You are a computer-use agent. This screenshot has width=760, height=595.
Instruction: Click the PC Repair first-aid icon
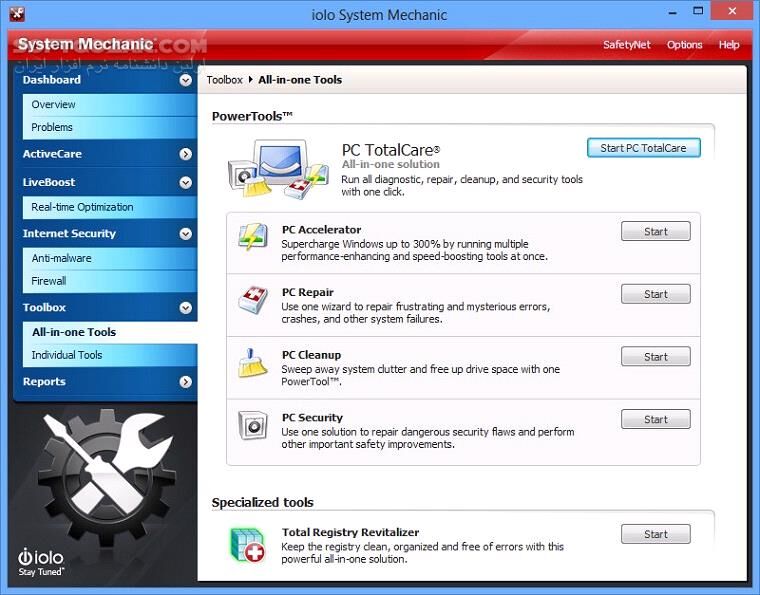[x=252, y=300]
